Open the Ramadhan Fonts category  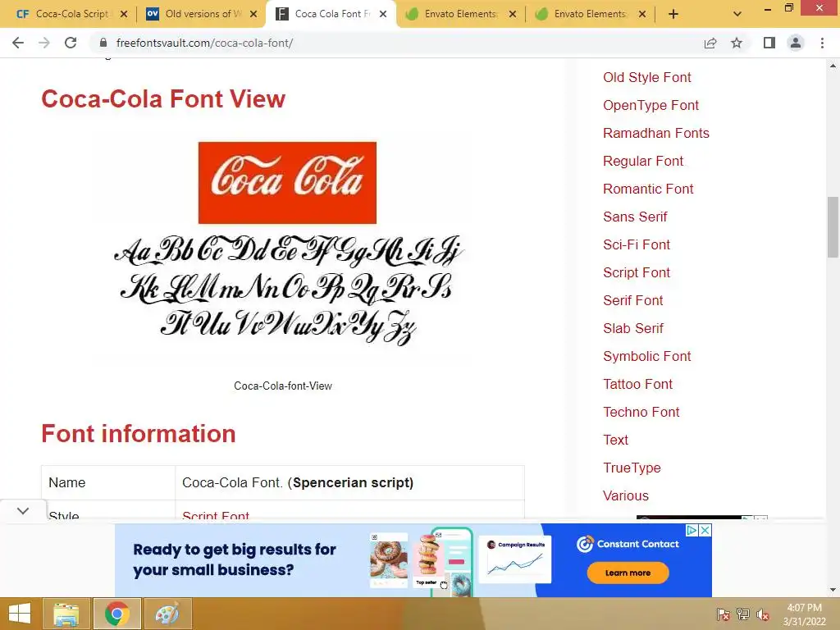tap(655, 134)
